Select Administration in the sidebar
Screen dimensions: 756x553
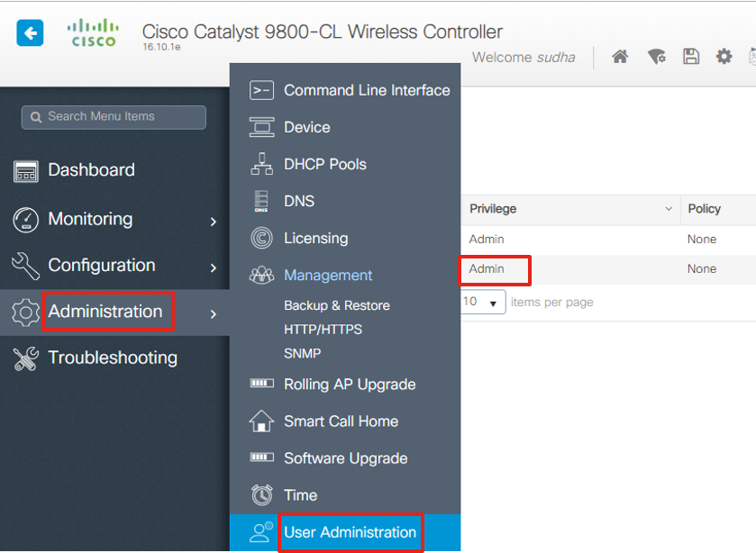coord(105,312)
